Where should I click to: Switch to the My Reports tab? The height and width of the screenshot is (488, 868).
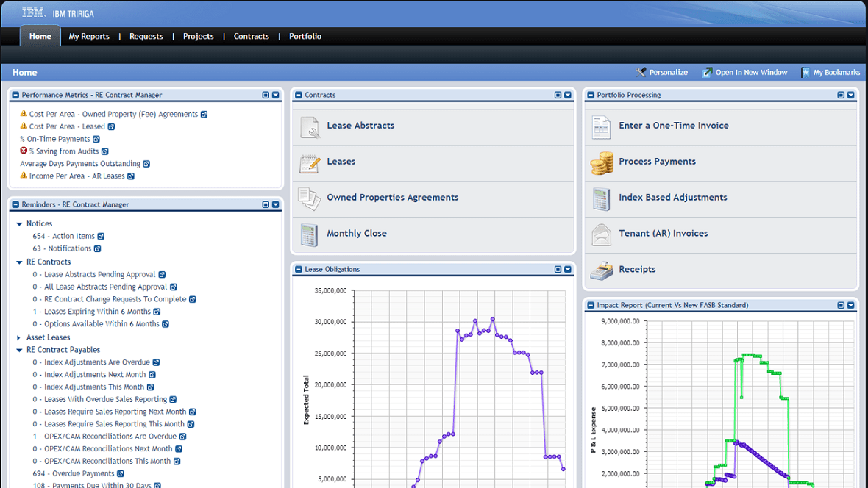89,37
